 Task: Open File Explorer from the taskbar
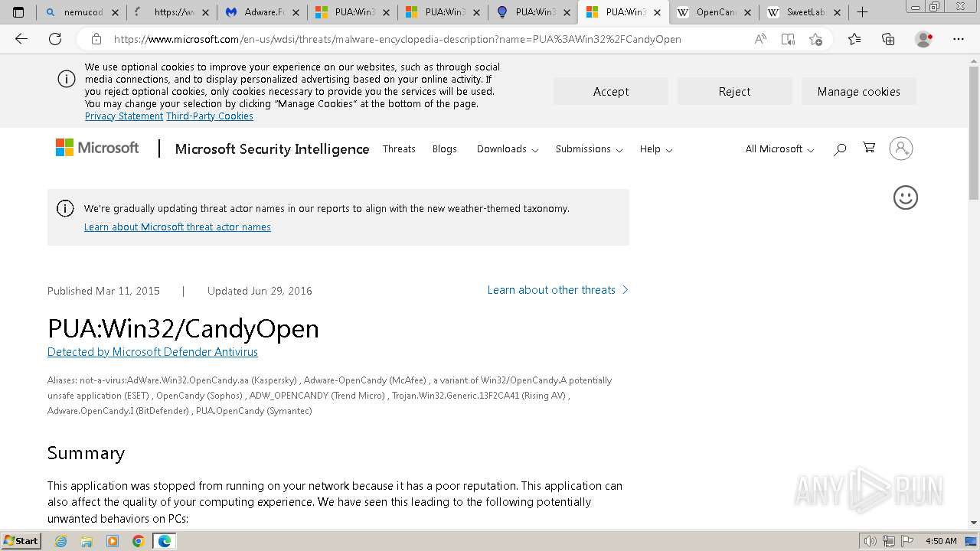tap(87, 541)
